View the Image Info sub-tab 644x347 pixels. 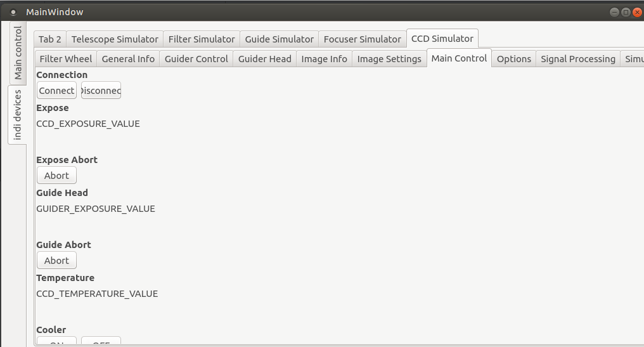coord(324,59)
